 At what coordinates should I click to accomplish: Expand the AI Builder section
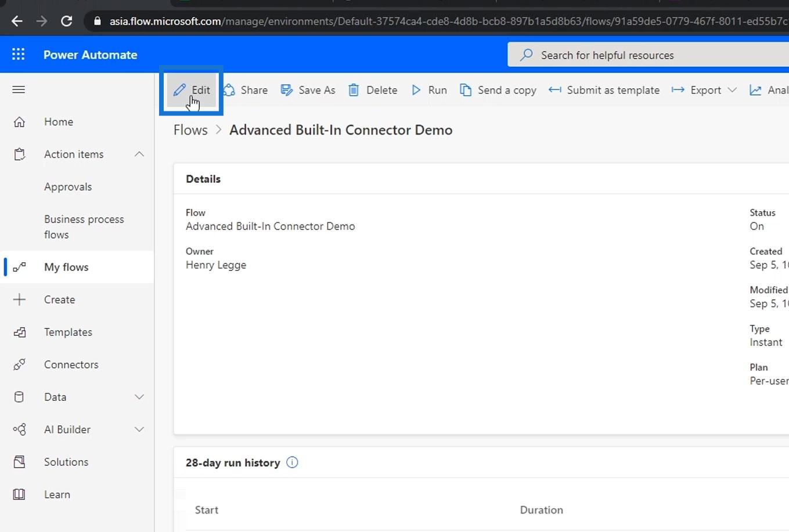139,429
